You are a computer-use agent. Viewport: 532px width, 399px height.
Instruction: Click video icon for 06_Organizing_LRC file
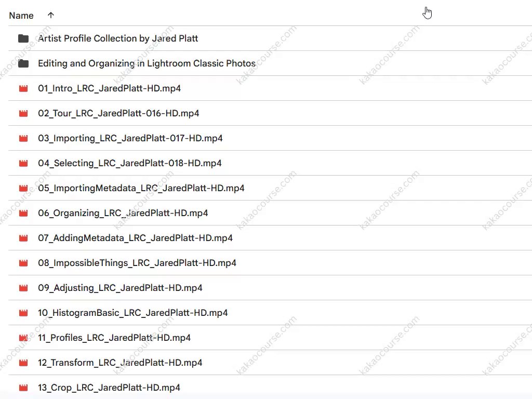(x=23, y=213)
